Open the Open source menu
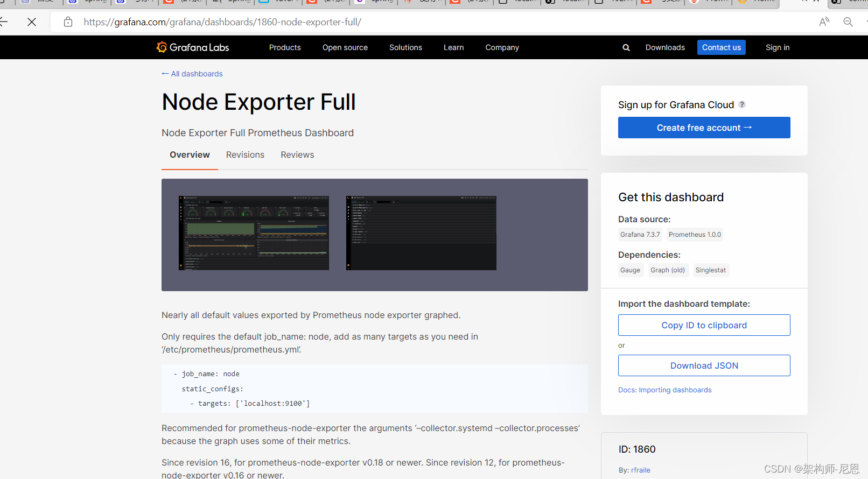Image resolution: width=868 pixels, height=479 pixels. pos(345,47)
